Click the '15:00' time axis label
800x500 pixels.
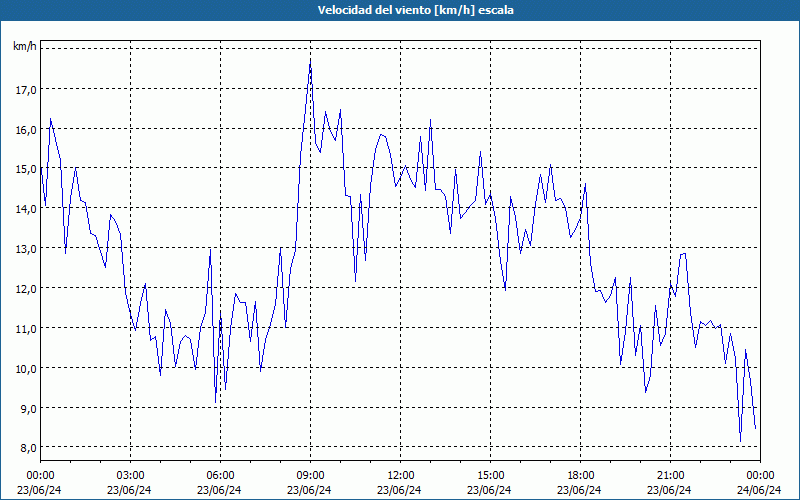(x=490, y=476)
